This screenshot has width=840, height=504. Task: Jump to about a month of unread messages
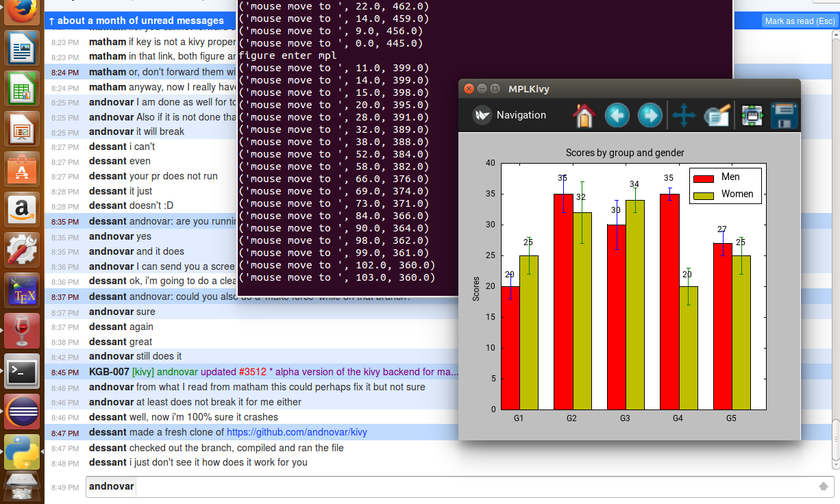coord(137,21)
